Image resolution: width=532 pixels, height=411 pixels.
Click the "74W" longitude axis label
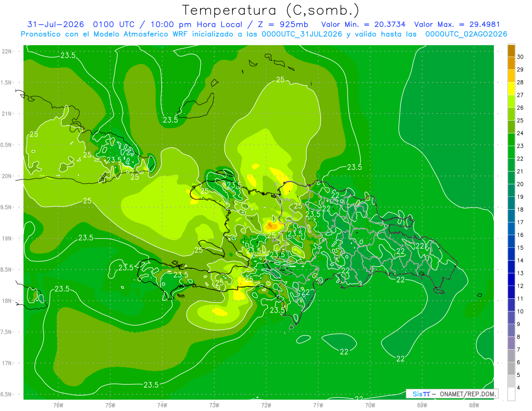point(162,405)
